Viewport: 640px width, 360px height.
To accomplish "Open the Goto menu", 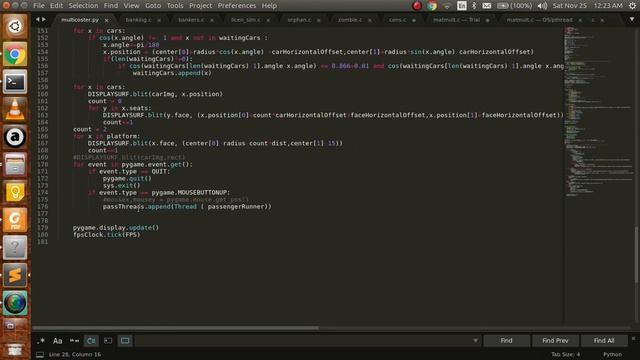I will (153, 6).
